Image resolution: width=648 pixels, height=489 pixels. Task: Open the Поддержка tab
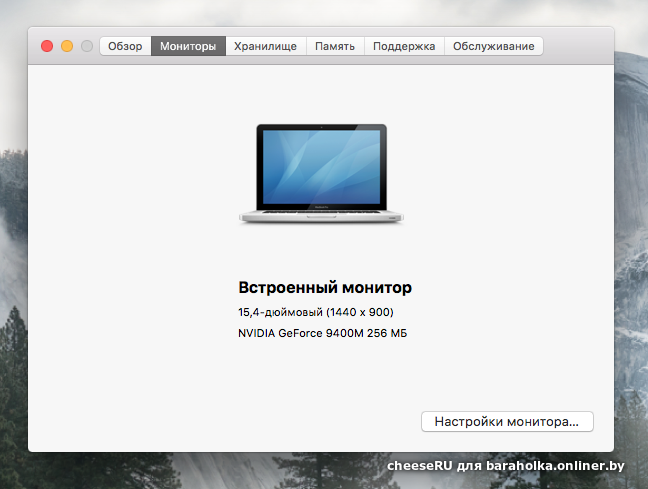404,46
